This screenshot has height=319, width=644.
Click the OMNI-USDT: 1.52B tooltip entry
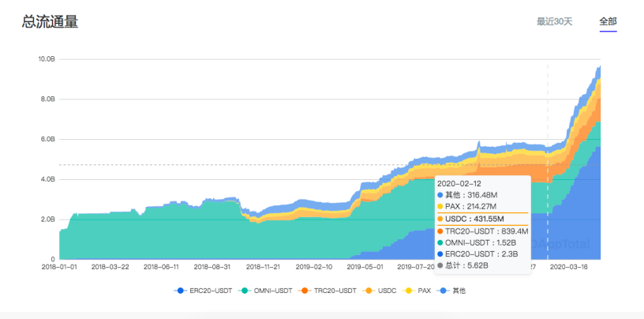481,242
